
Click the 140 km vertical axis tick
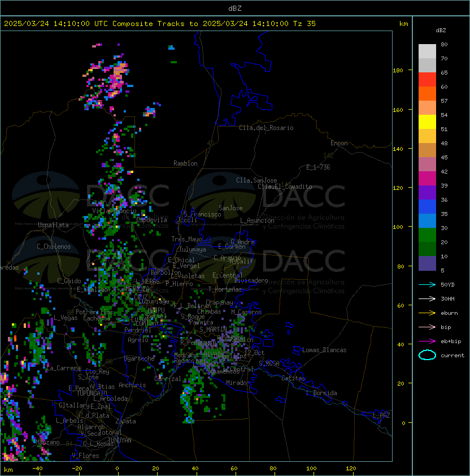pyautogui.click(x=398, y=149)
